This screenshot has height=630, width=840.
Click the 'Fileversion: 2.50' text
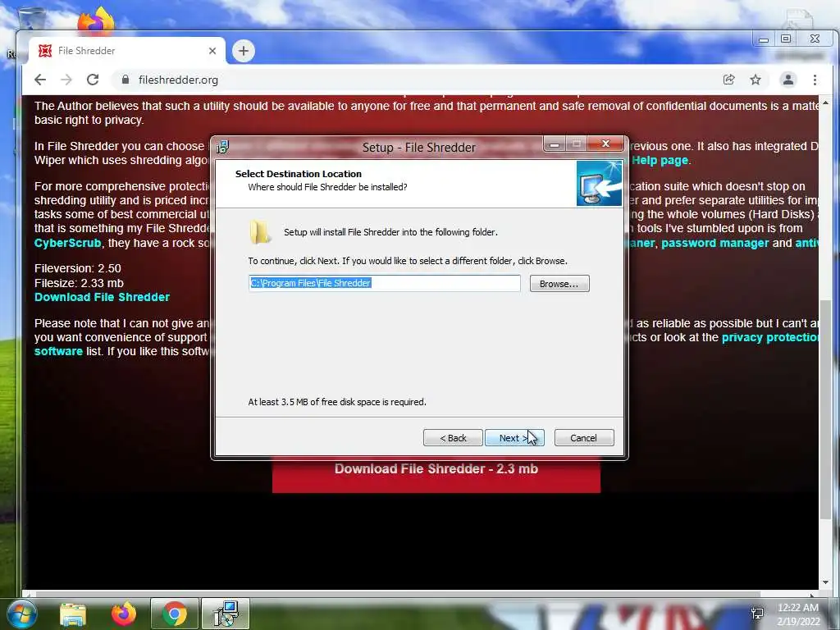click(x=78, y=268)
